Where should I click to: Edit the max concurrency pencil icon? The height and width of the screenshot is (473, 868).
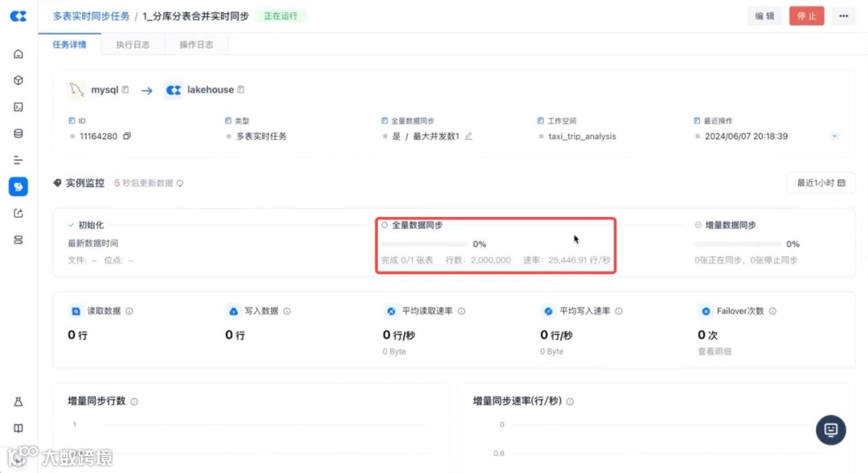coord(469,136)
